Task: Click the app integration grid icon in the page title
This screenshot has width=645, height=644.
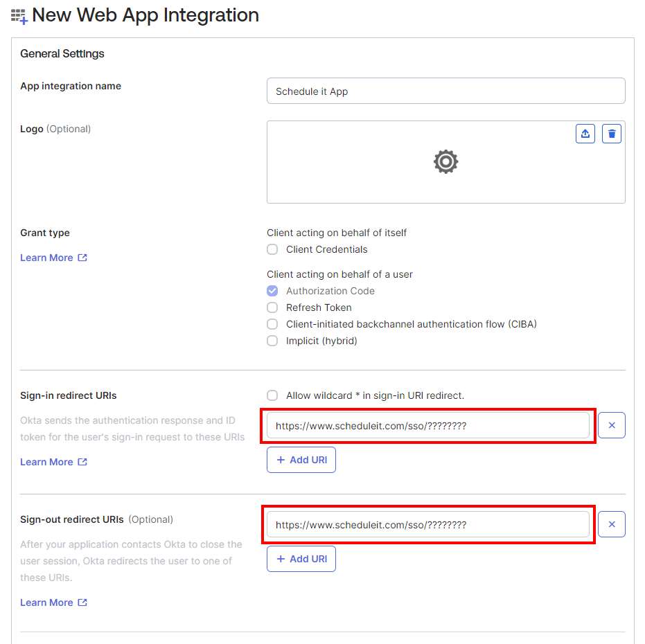Action: (19, 16)
